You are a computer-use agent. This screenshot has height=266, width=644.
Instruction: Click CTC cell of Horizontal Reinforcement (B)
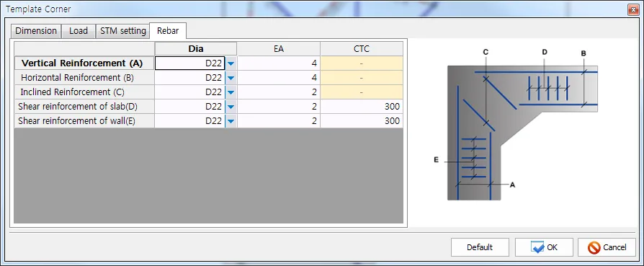362,78
